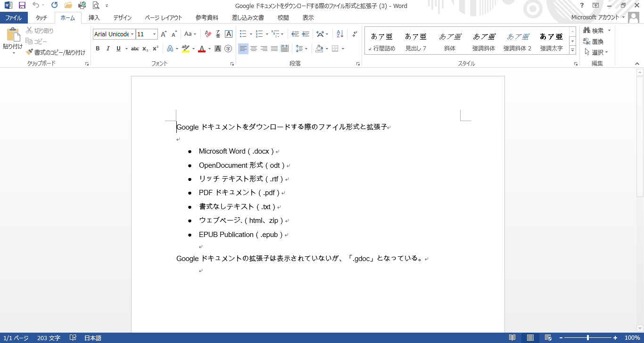
Task: Open the ファイル tab
Action: point(14,18)
